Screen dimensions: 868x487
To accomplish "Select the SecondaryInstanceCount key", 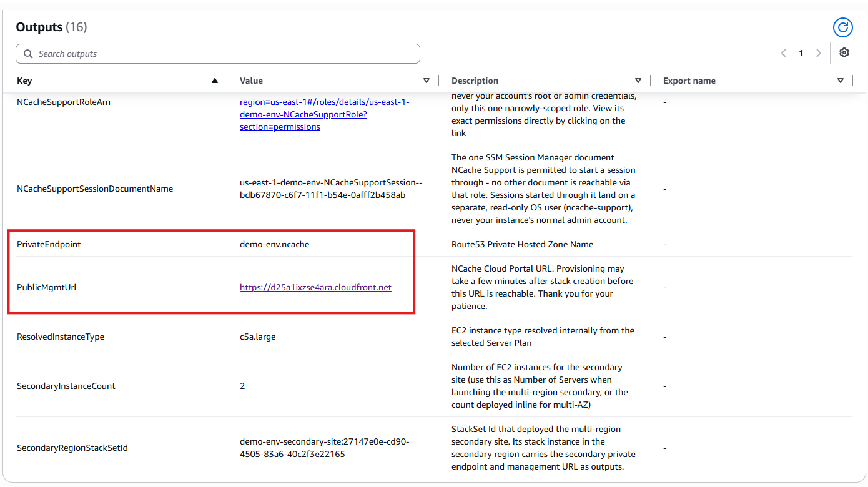I will point(66,386).
